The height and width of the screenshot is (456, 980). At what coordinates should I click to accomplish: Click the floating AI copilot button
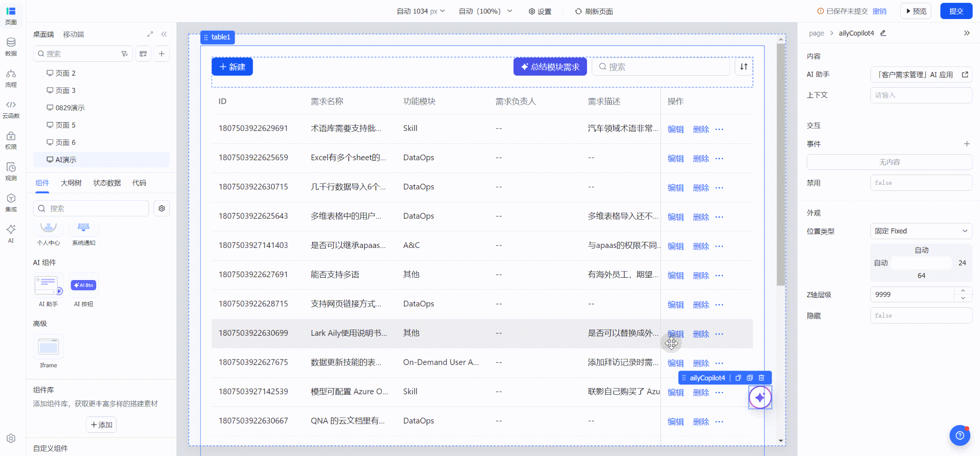point(760,397)
